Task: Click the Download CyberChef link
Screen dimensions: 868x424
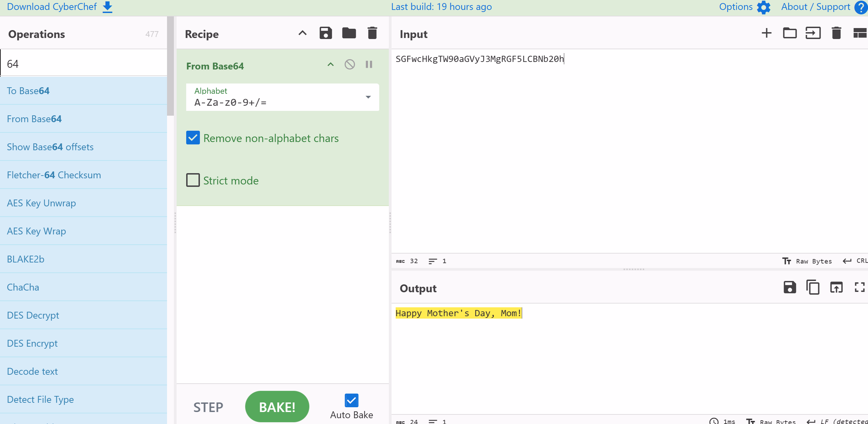Action: (52, 7)
